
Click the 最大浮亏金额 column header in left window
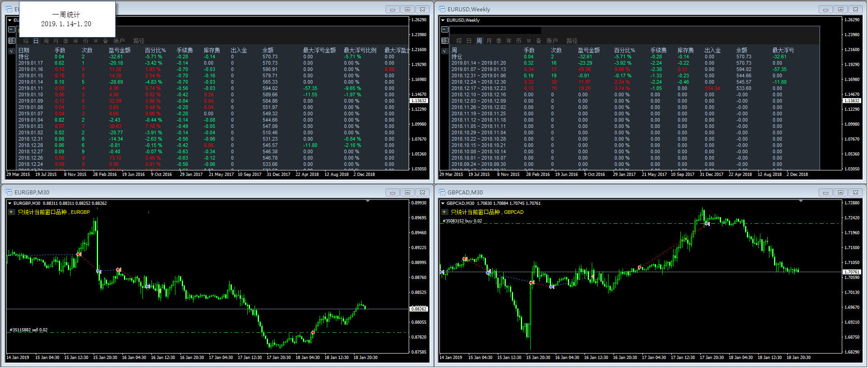320,50
